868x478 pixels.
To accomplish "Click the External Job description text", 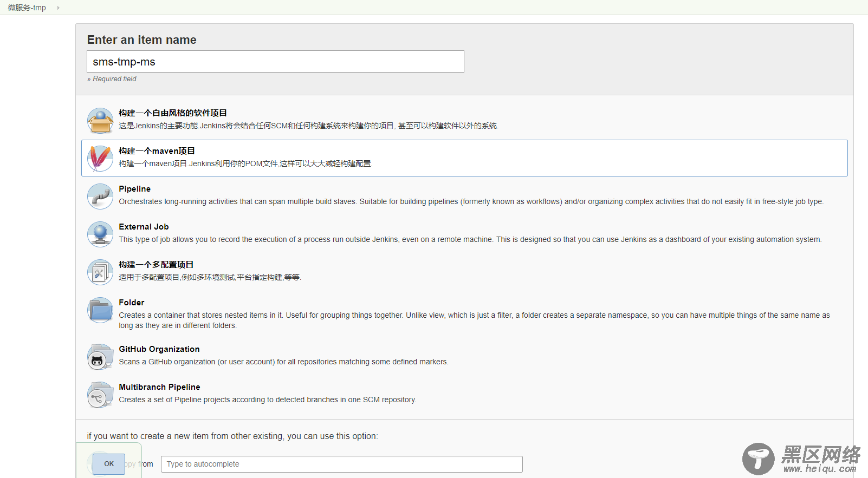I will click(x=470, y=239).
